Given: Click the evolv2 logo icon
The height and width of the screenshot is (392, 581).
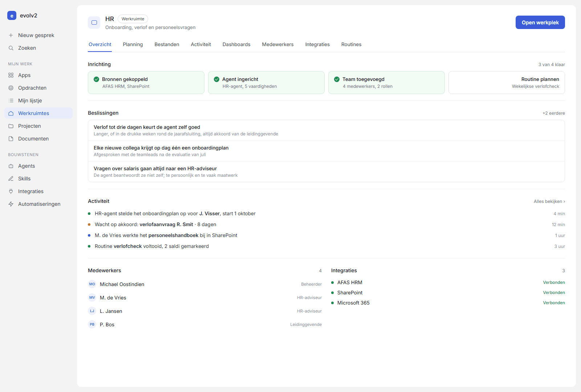Looking at the screenshot, I should (x=12, y=15).
